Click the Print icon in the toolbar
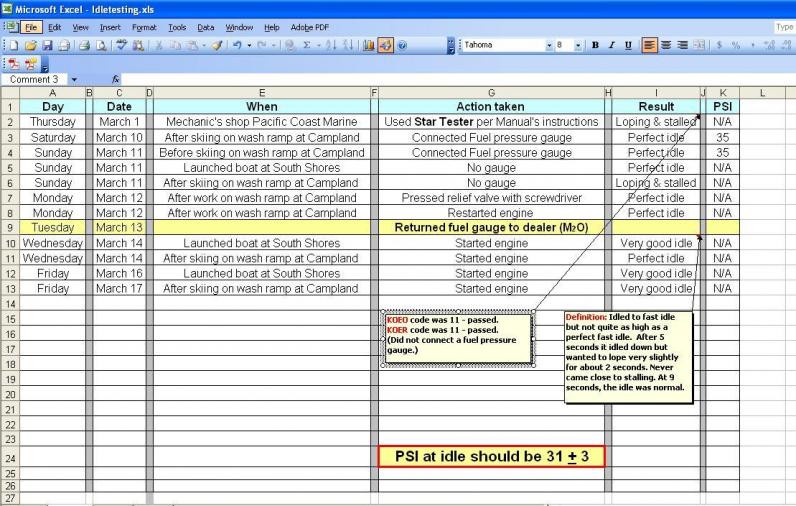 [85, 46]
